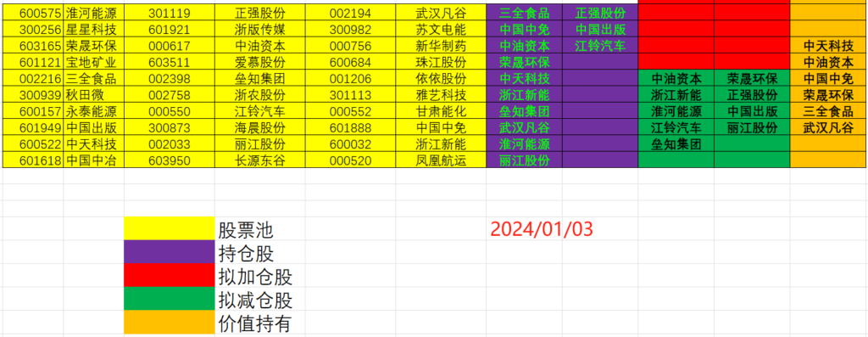Screen dimensions: 868x337
Task: Select the red 拟加仓股 legend color cell
Action: click(x=169, y=276)
